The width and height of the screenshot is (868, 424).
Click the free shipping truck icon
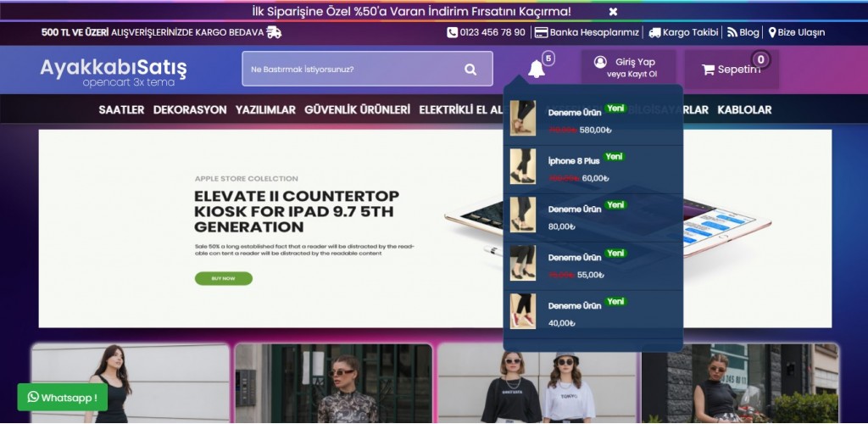(x=274, y=32)
